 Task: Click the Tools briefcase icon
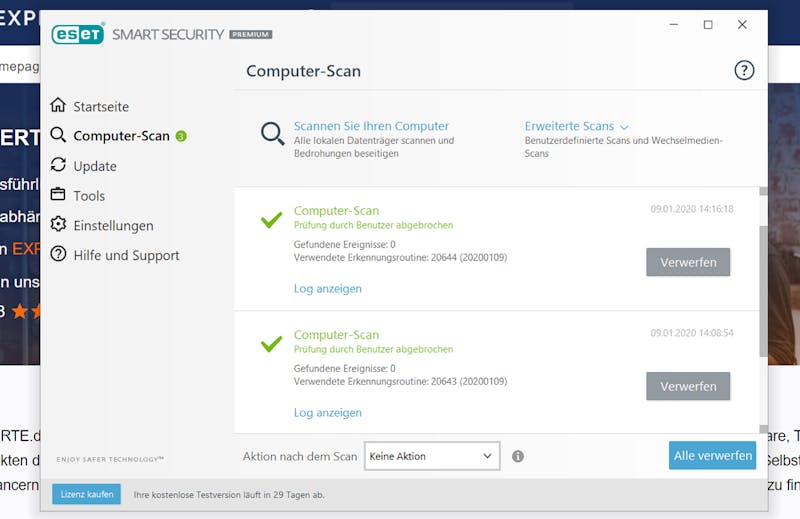tap(58, 194)
